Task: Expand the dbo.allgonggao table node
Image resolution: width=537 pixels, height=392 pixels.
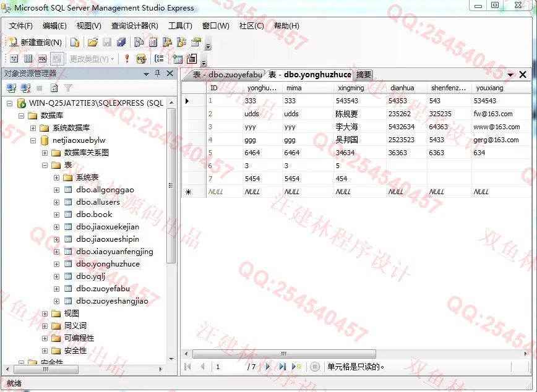Action: click(x=57, y=190)
